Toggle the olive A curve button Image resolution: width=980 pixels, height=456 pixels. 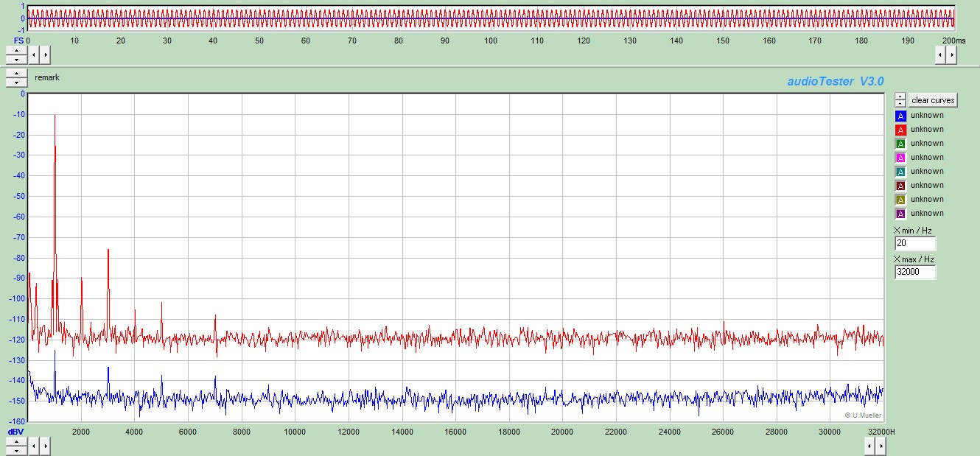point(900,200)
